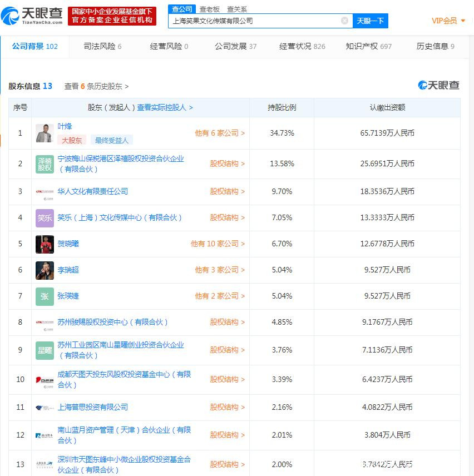Open 上海普思投资有限公司 link
The width and height of the screenshot is (474, 476).
(92, 407)
